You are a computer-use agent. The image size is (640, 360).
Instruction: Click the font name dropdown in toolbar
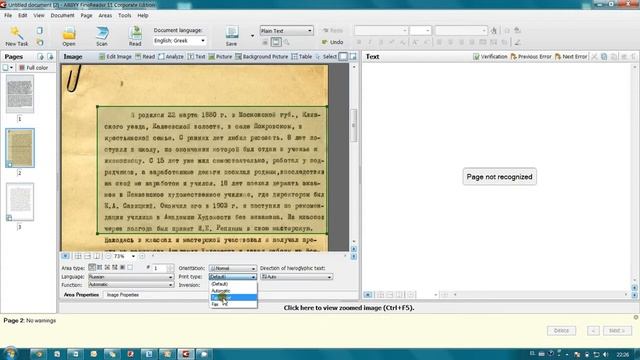(381, 31)
